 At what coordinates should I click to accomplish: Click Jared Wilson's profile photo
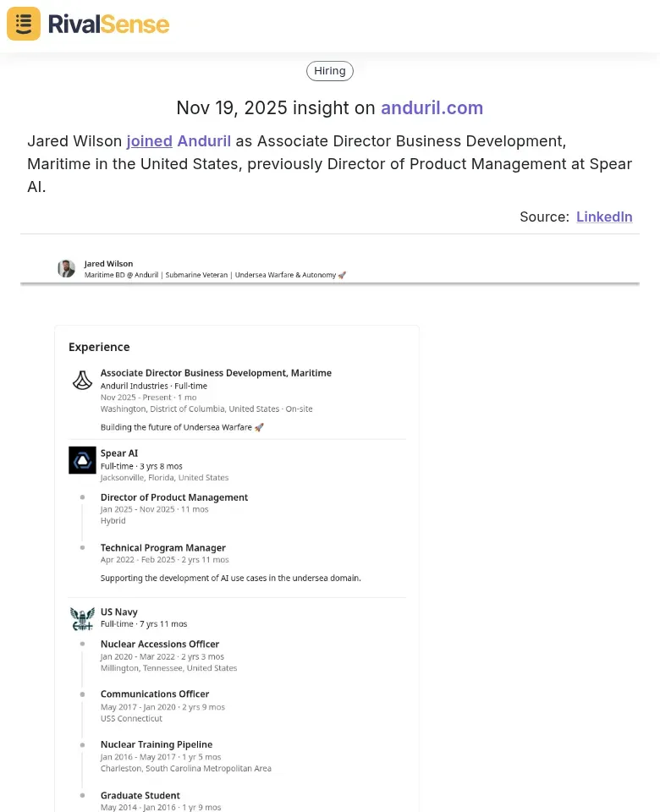point(66,268)
